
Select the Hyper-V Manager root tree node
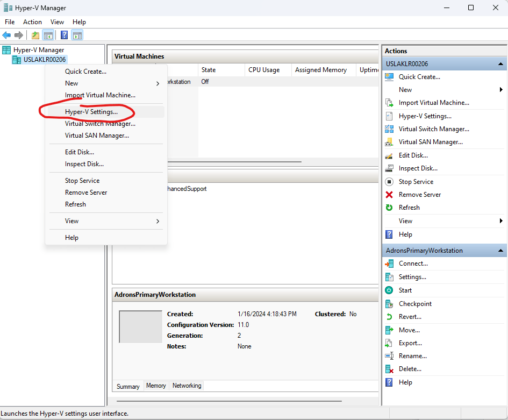tap(39, 50)
